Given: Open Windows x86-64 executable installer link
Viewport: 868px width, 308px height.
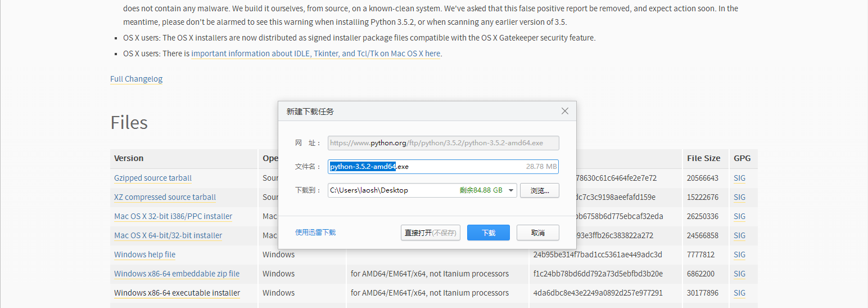Looking at the screenshot, I should (177, 293).
